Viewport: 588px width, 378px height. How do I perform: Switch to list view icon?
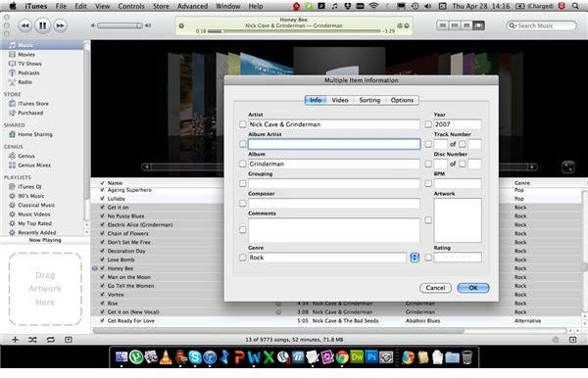443,25
